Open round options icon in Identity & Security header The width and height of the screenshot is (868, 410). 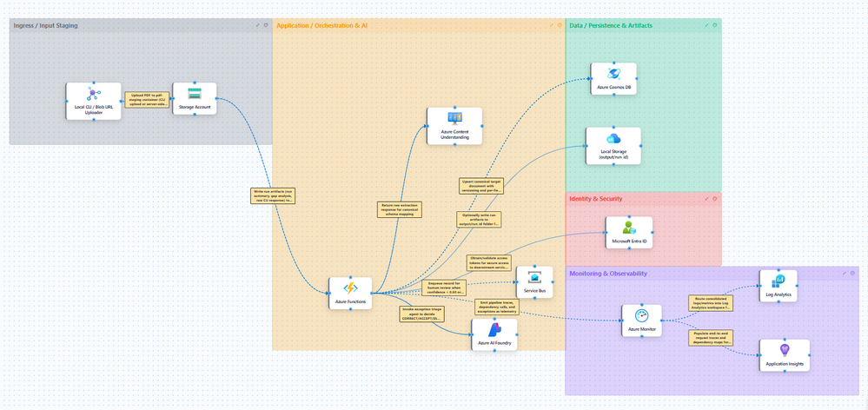pyautogui.click(x=715, y=198)
